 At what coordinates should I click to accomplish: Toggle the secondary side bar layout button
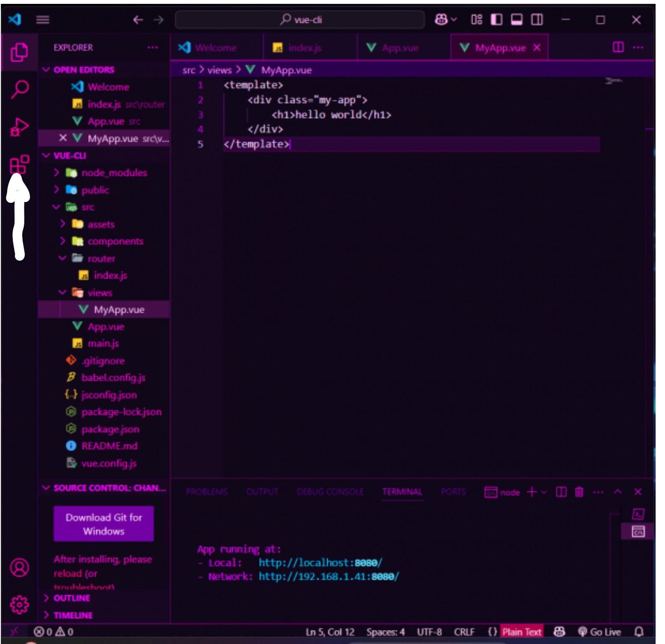point(537,20)
